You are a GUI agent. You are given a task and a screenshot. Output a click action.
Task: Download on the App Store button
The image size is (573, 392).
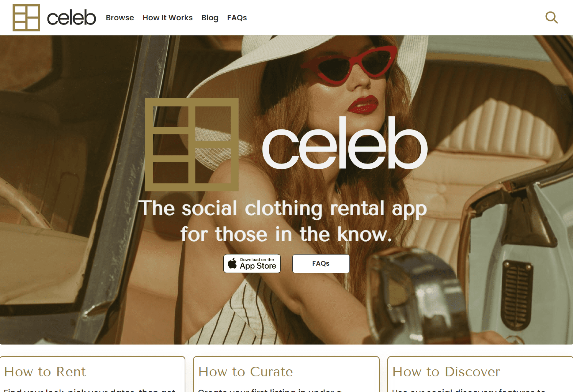(252, 264)
